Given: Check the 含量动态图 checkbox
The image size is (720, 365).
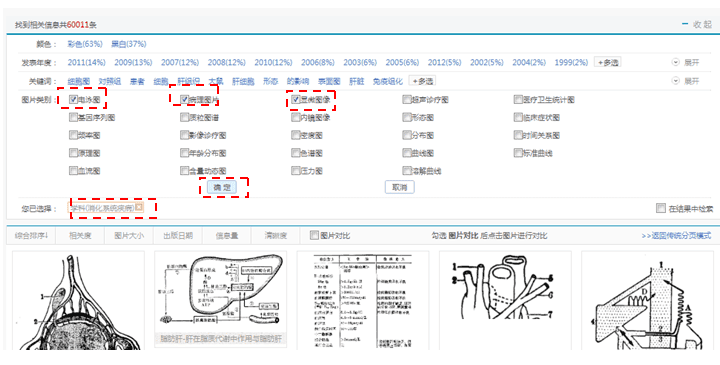Looking at the screenshot, I should 185,170.
